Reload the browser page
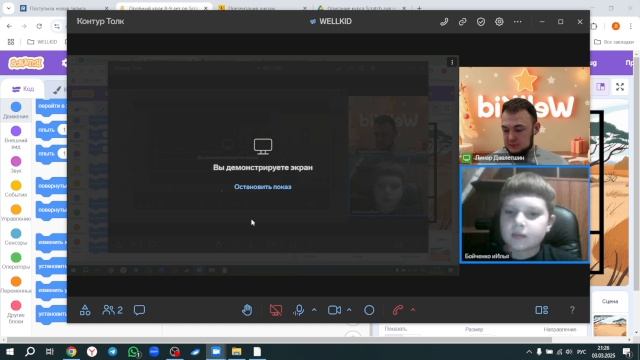 [39, 26]
